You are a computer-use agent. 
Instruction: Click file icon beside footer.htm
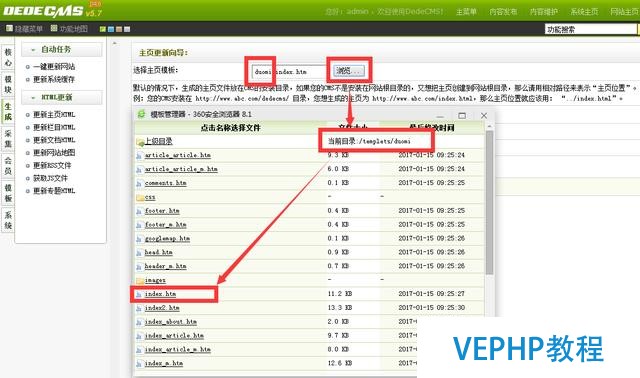(140, 211)
